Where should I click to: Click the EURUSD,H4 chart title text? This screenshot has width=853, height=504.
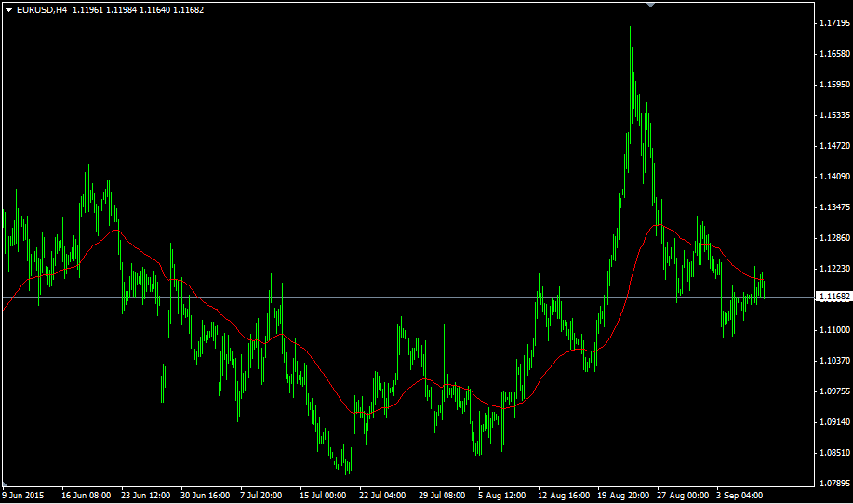(x=42, y=10)
